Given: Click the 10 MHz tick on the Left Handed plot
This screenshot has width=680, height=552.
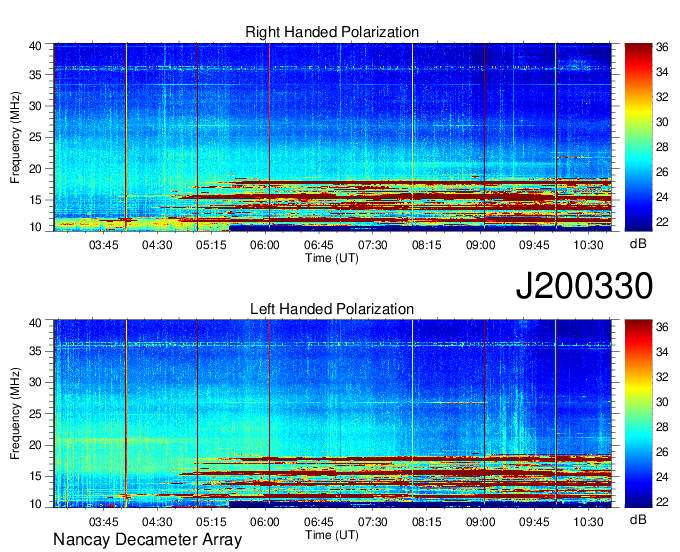Looking at the screenshot, I should click(x=35, y=504).
